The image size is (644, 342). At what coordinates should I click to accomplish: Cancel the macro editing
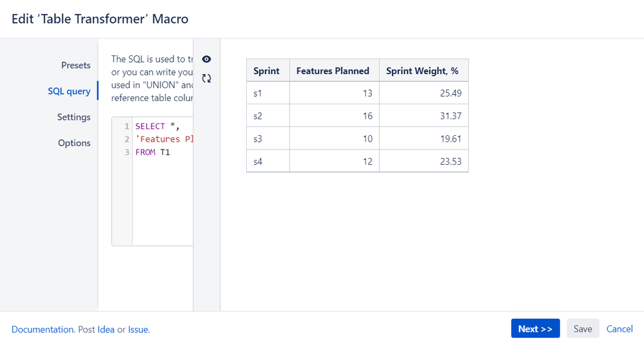click(620, 328)
